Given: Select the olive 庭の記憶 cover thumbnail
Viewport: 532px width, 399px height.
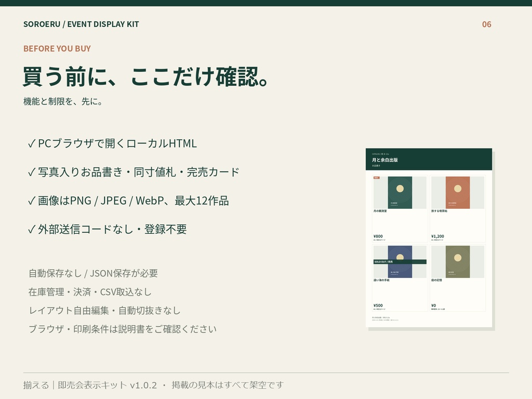Looking at the screenshot, I should (x=458, y=262).
